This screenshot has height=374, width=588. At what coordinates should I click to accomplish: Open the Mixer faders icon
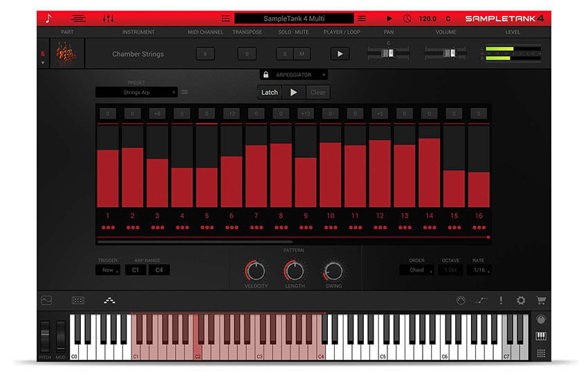click(109, 19)
